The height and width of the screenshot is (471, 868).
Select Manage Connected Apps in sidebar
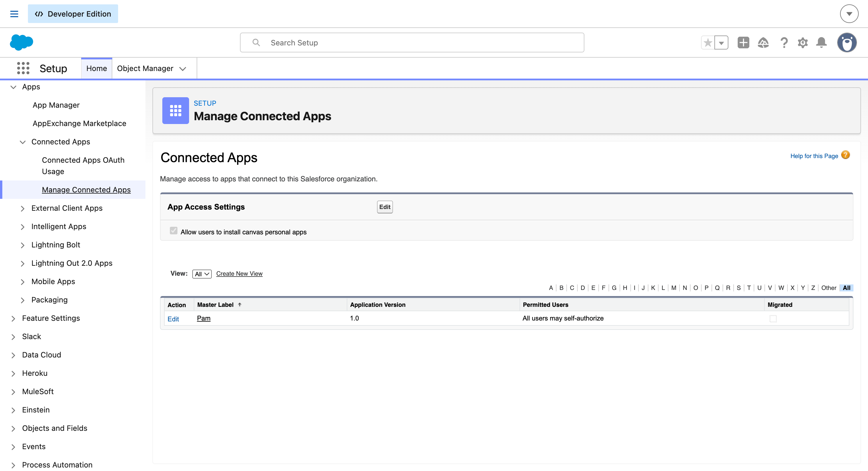[86, 190]
